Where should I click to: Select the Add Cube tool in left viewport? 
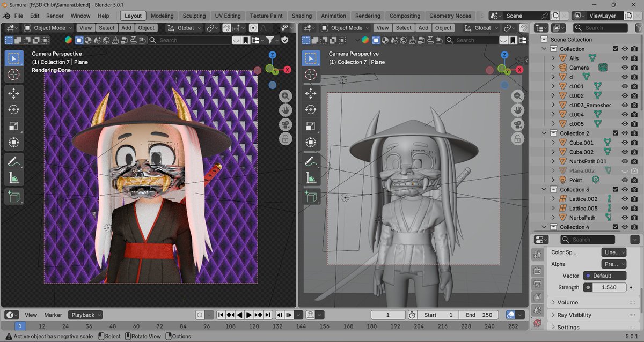[14, 197]
